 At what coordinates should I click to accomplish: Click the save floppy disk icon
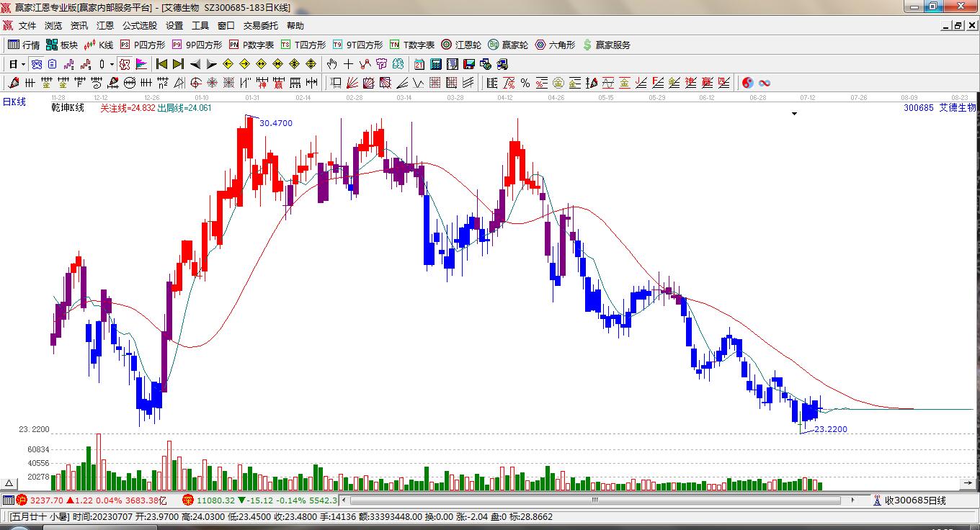[x=468, y=64]
